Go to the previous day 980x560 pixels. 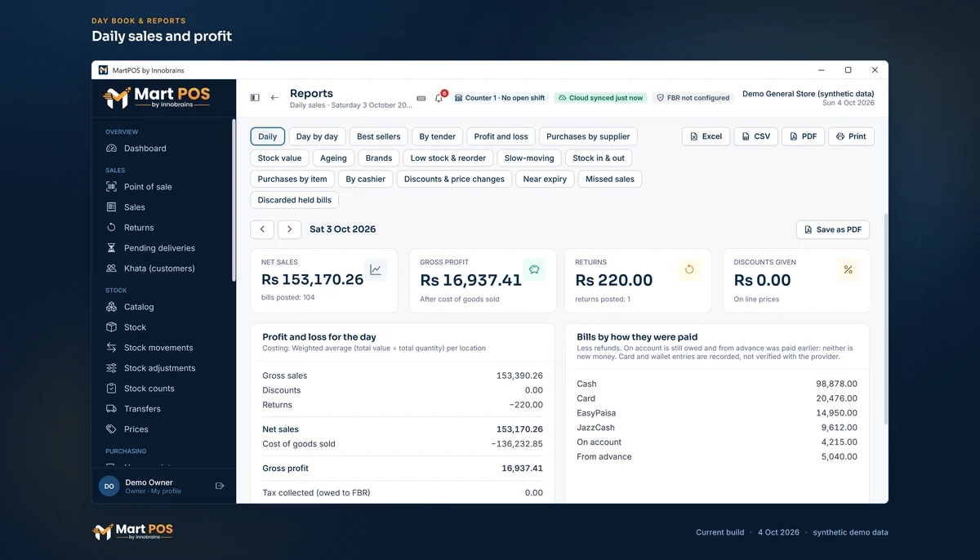[262, 229]
